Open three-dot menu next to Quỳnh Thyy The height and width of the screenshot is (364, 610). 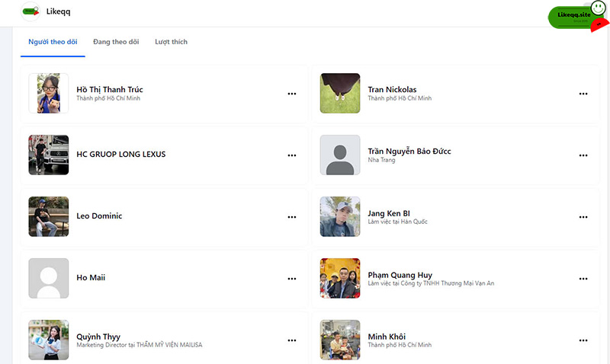[x=292, y=340]
